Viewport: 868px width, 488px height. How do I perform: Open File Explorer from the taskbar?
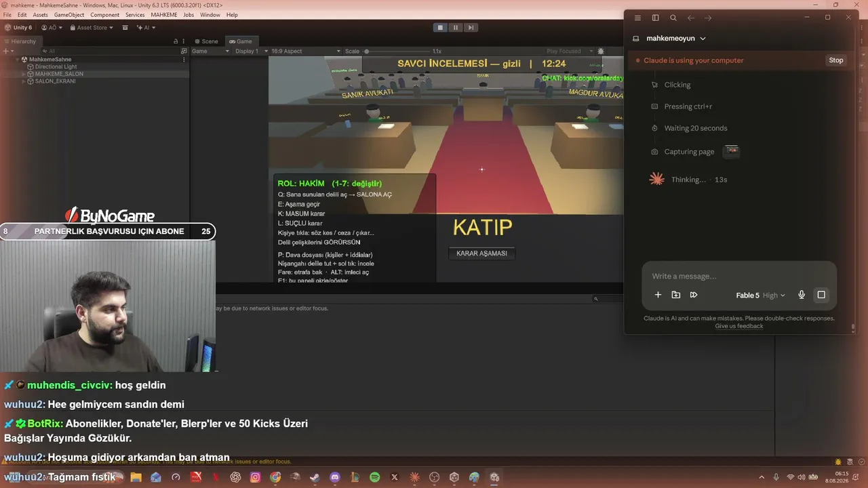(x=136, y=477)
